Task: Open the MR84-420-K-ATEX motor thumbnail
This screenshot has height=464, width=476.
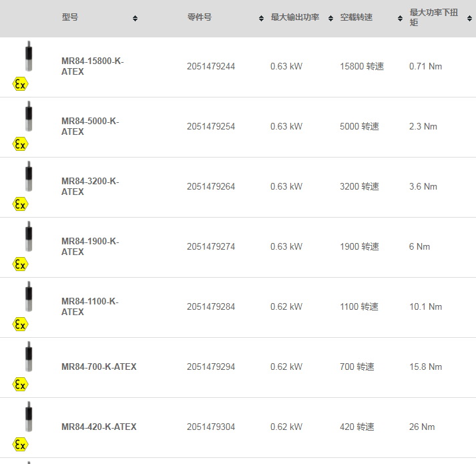Action: coord(29,417)
